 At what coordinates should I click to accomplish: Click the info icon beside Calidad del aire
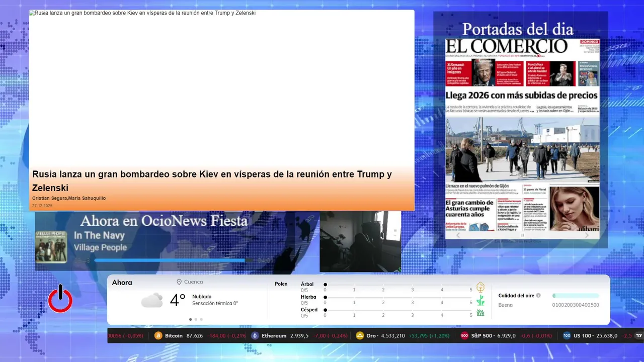[538, 296]
